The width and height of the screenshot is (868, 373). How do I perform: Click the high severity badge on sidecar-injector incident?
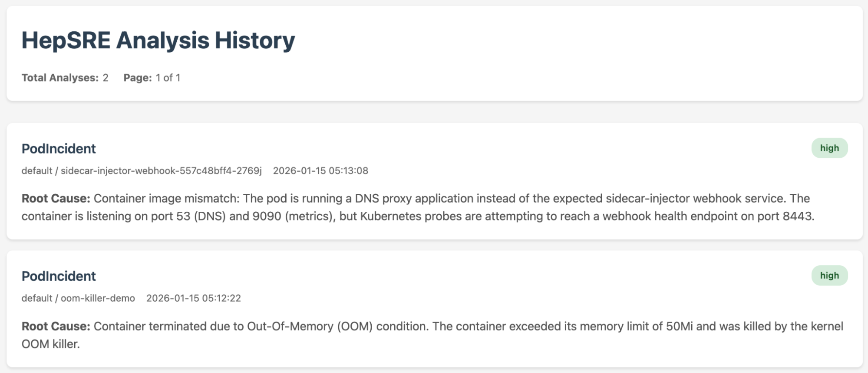(829, 148)
